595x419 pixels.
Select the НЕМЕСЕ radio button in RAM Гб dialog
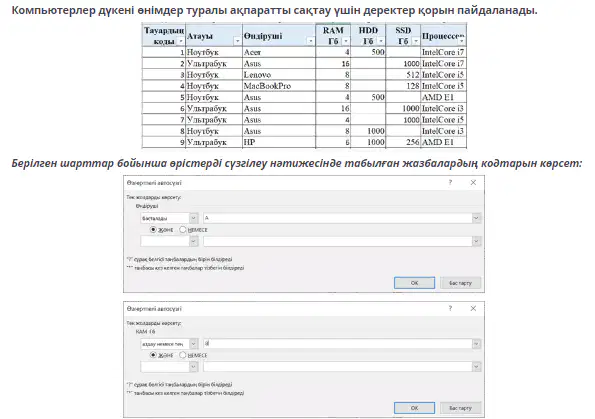pyautogui.click(x=183, y=355)
